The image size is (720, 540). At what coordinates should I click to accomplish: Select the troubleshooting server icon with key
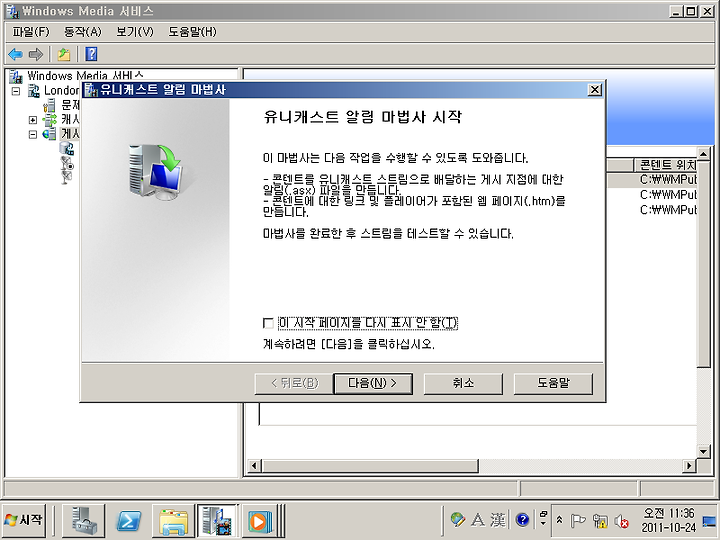coord(49,105)
